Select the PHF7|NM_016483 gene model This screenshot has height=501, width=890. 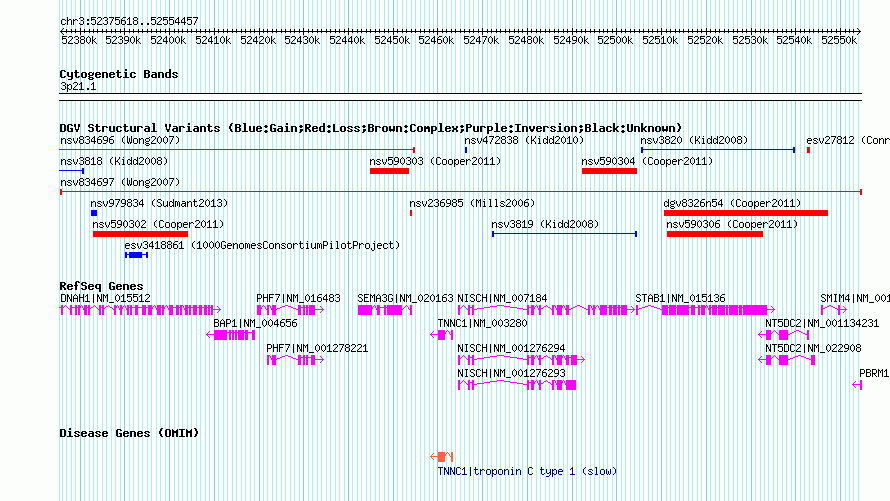click(290, 310)
